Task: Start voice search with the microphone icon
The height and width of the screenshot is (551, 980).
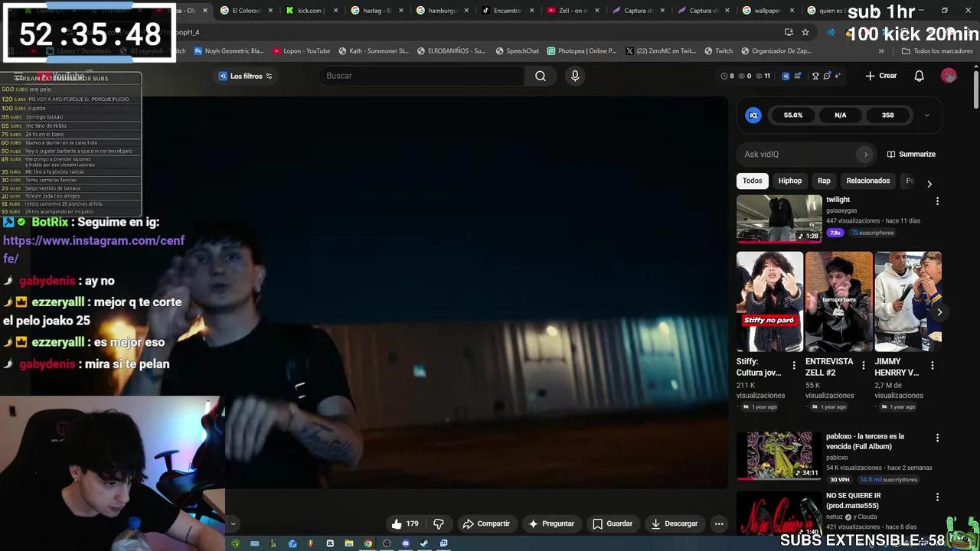Action: point(575,75)
